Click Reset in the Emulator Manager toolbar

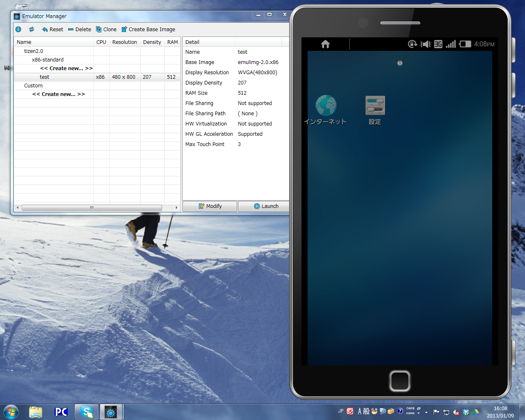(52, 30)
